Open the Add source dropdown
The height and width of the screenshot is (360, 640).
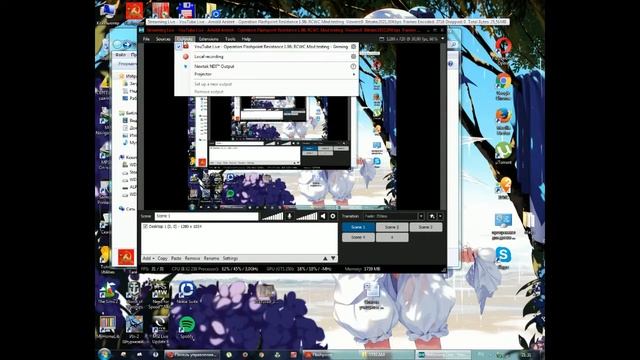coord(148,258)
